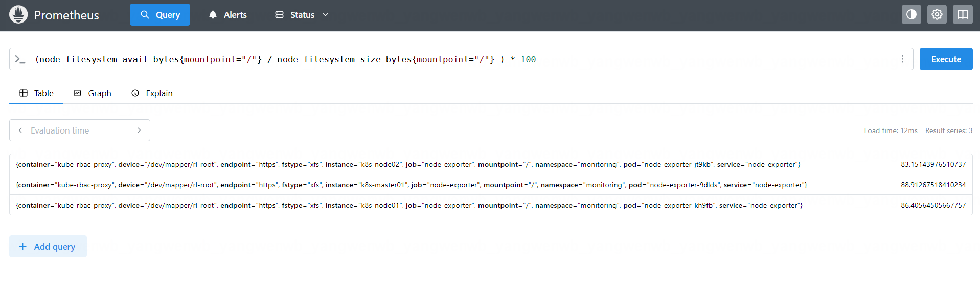
Task: Open the three-dot query options menu
Action: click(x=902, y=59)
